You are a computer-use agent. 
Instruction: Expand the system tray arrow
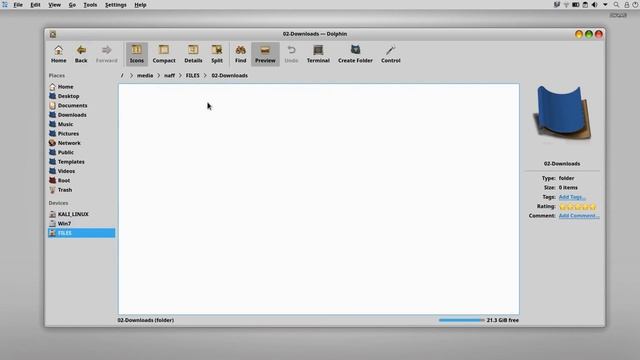(x=605, y=5)
